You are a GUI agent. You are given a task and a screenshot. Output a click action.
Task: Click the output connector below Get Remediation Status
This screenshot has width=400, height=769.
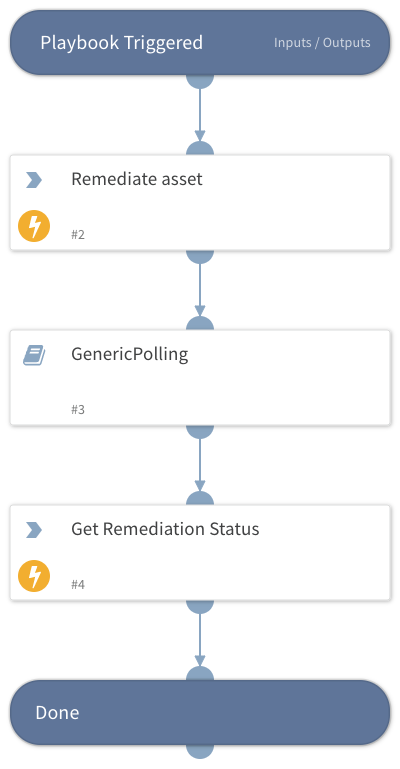tap(200, 607)
